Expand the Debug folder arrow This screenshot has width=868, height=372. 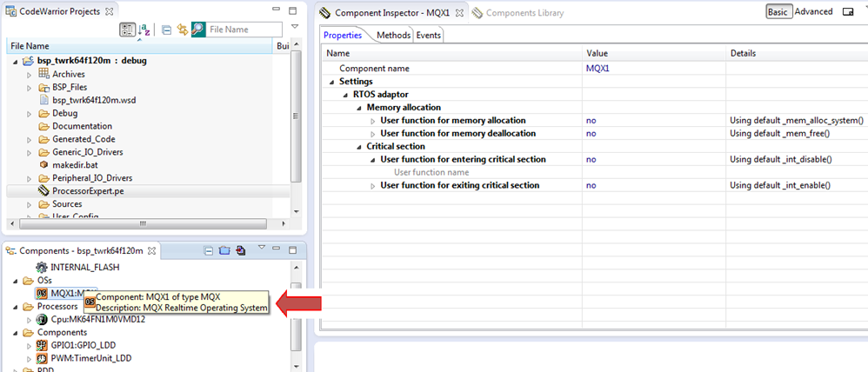coord(30,114)
